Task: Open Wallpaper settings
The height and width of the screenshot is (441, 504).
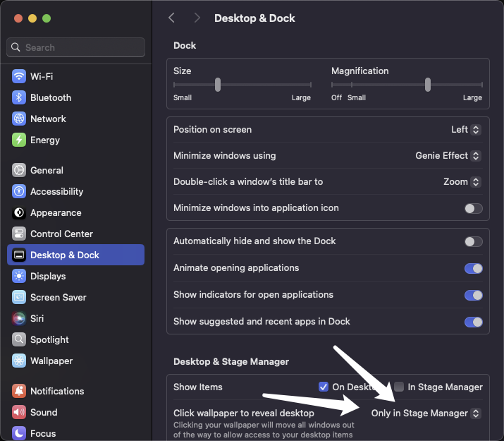Action: [75, 361]
